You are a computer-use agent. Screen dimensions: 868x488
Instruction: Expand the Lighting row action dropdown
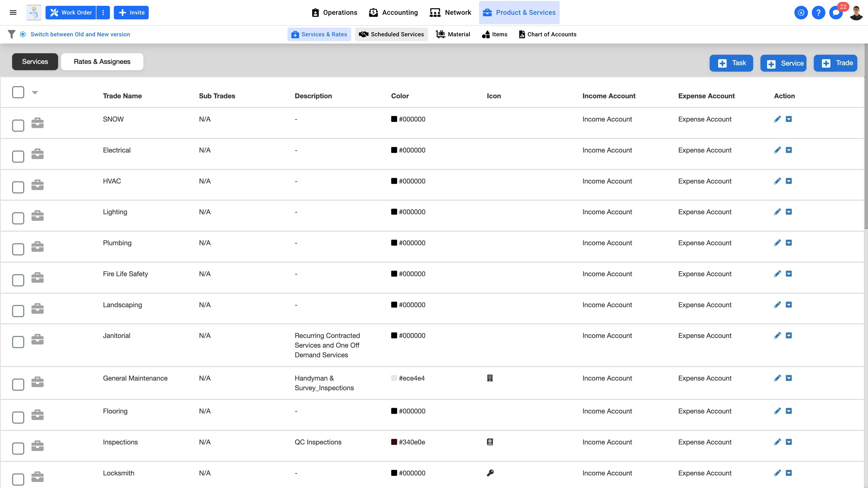tap(789, 212)
